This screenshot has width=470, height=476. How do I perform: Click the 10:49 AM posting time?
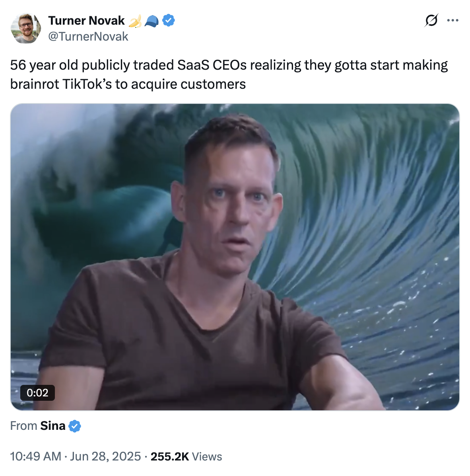(35, 456)
